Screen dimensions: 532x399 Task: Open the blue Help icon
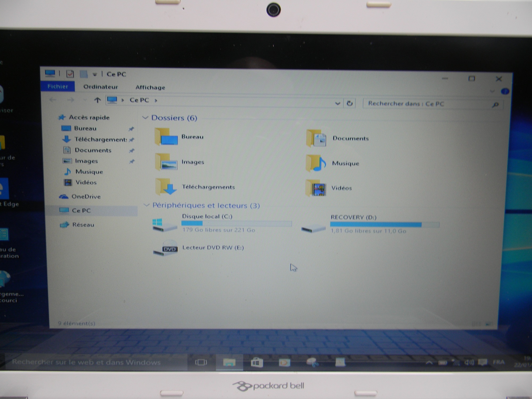pyautogui.click(x=505, y=92)
